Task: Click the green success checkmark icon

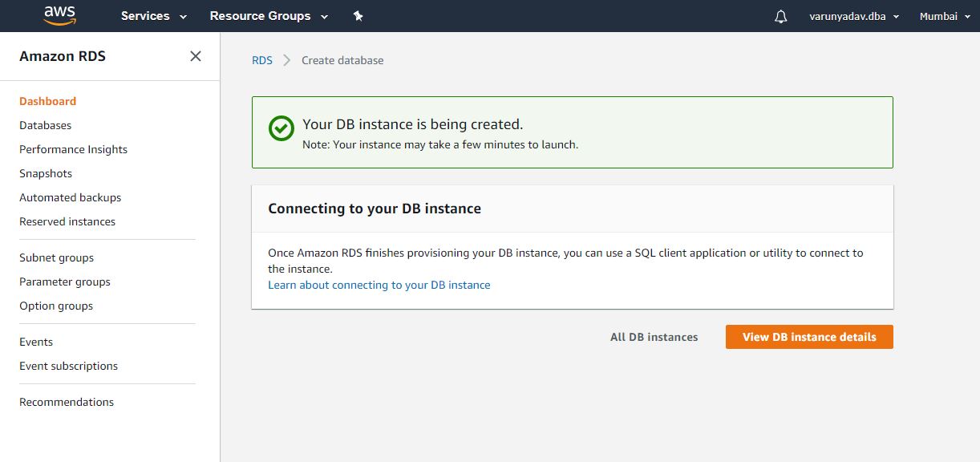Action: click(280, 128)
